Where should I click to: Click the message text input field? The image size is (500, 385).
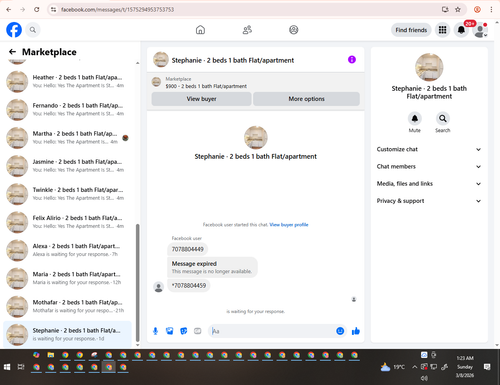tap(272, 331)
